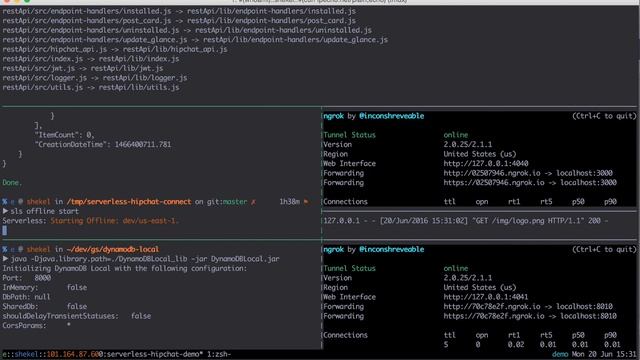This screenshot has height=360, width=640.
Task: Click the (Ctrl+C to quit) hint in upper ngrok pane
Action: coord(604,116)
